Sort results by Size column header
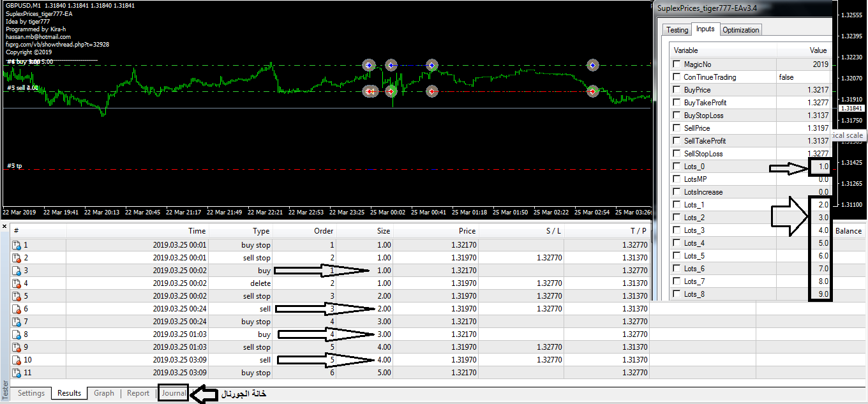Image resolution: width=868 pixels, height=404 pixels. 365,231
